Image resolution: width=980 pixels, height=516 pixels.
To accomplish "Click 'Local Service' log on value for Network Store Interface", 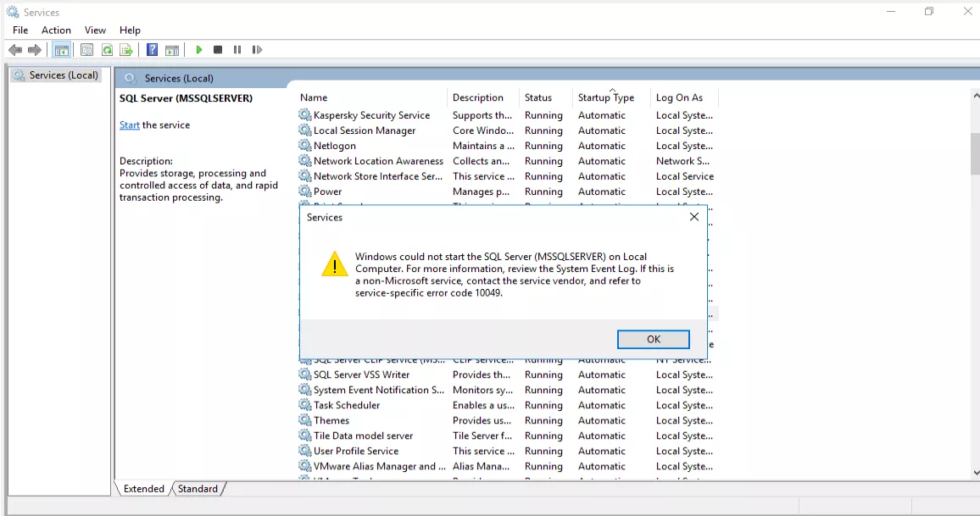I will [x=685, y=176].
